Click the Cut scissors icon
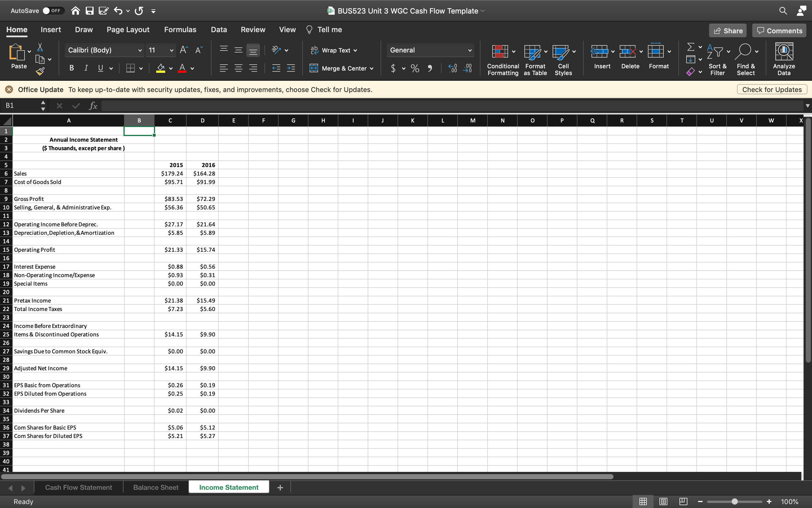 [x=40, y=47]
